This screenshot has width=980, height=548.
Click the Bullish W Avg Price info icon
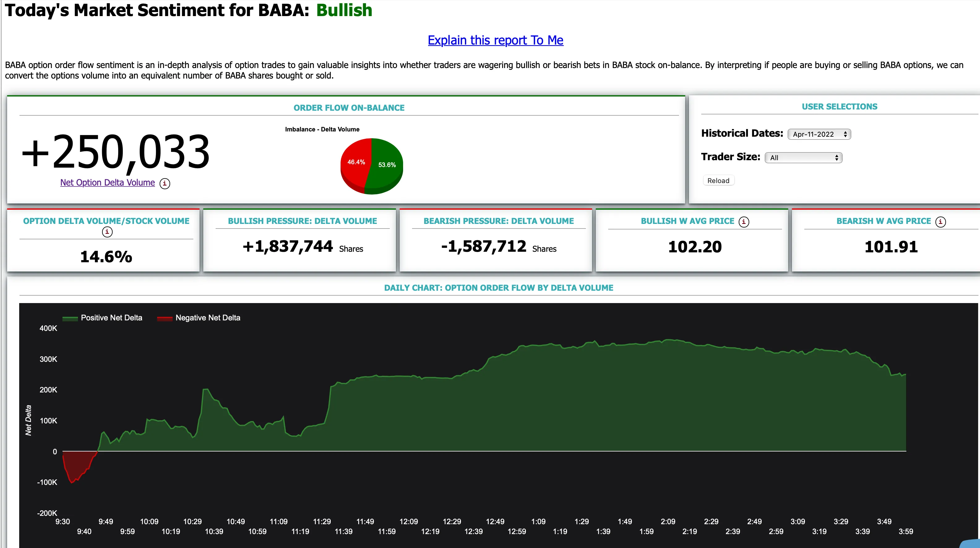pyautogui.click(x=745, y=221)
